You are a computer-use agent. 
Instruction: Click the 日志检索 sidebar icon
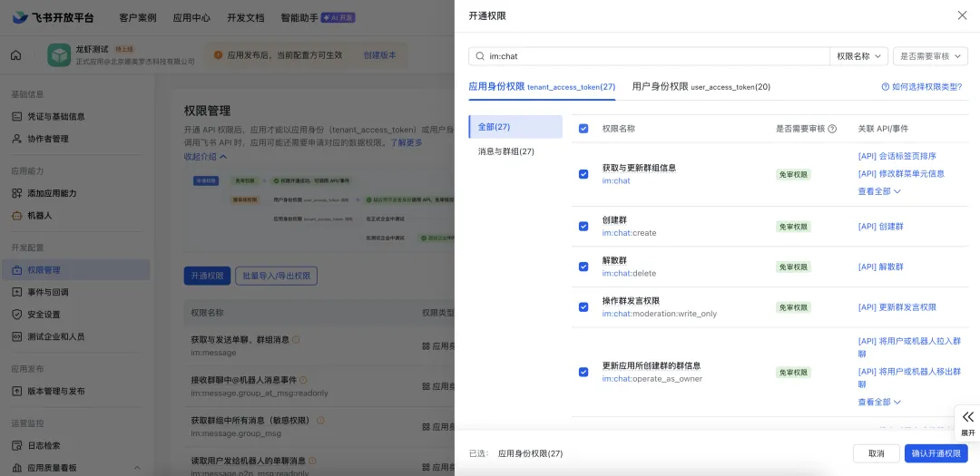17,445
